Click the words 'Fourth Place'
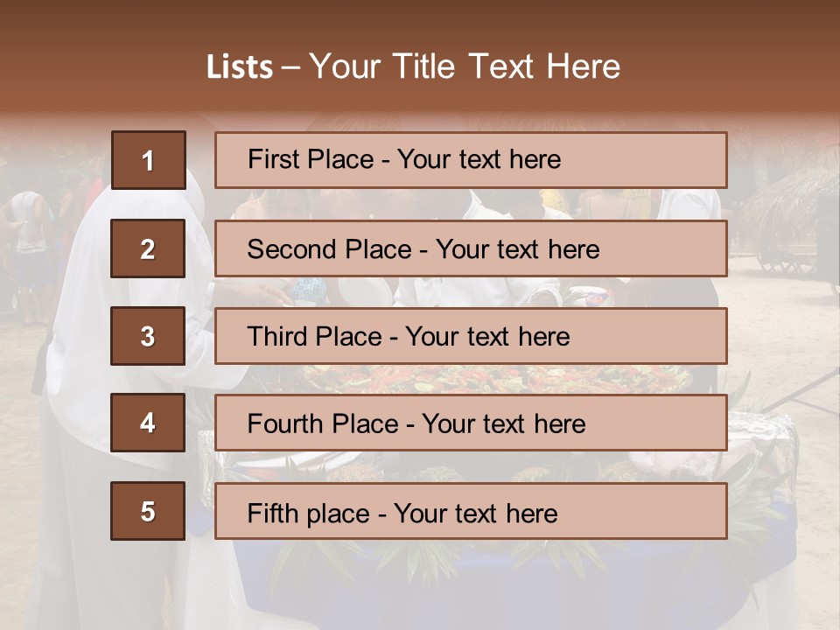The height and width of the screenshot is (630, 840). pyautogui.click(x=323, y=423)
